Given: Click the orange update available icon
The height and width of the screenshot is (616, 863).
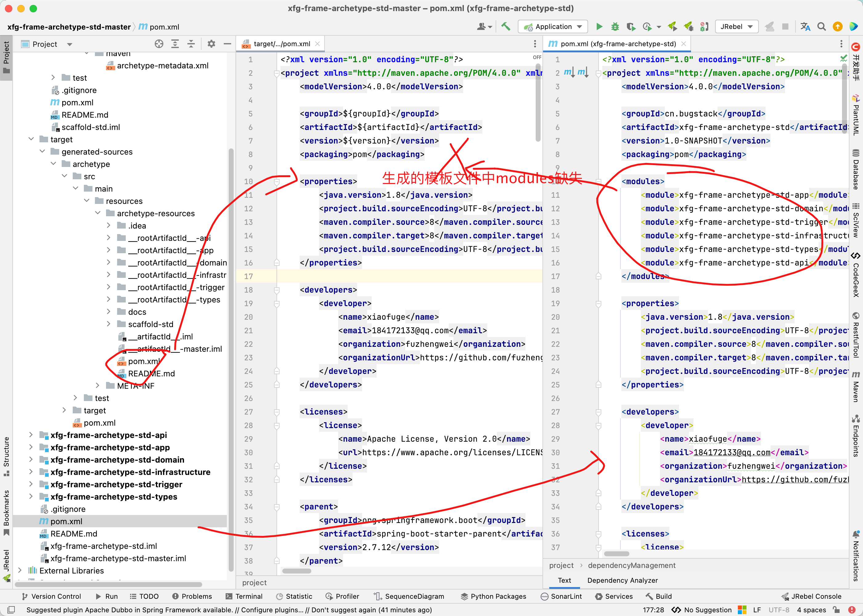Looking at the screenshot, I should [x=838, y=26].
